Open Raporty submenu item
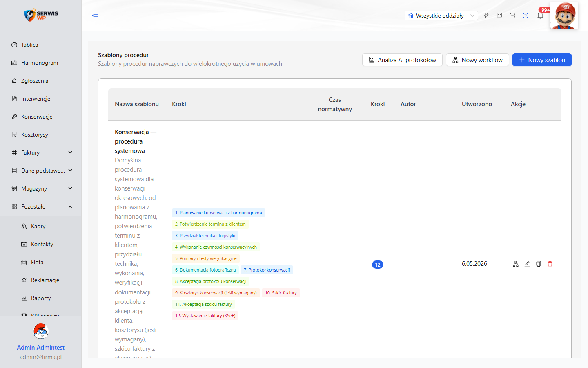588x368 pixels. coord(41,298)
